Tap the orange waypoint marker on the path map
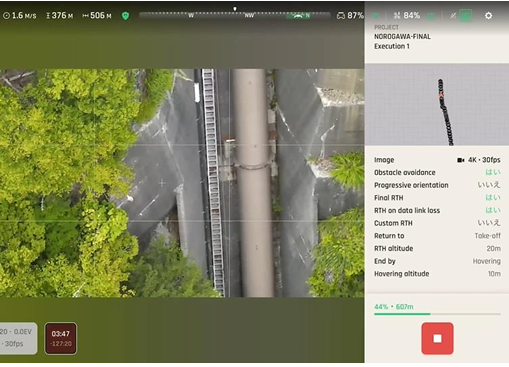 coord(441,96)
